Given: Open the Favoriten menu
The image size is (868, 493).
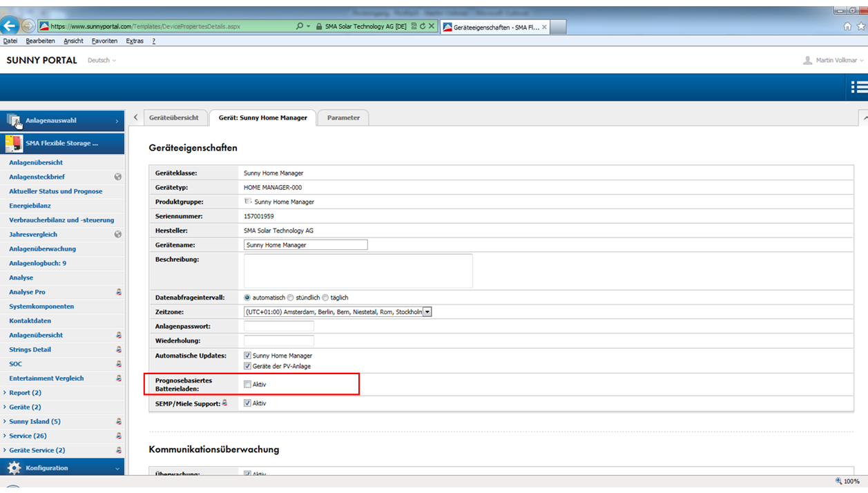Looking at the screenshot, I should [x=105, y=41].
